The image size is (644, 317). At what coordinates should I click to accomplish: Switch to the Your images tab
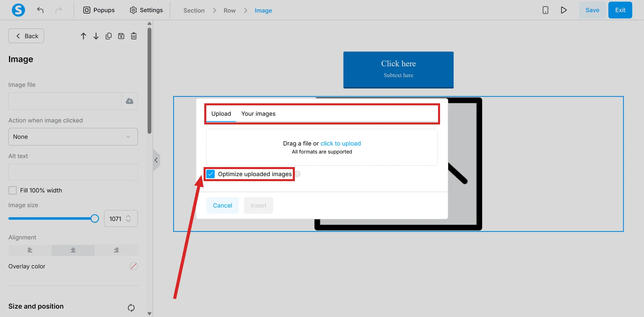[x=258, y=114]
